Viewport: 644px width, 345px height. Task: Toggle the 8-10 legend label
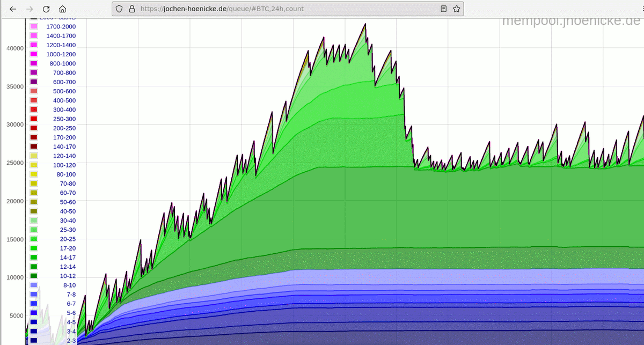(x=69, y=285)
